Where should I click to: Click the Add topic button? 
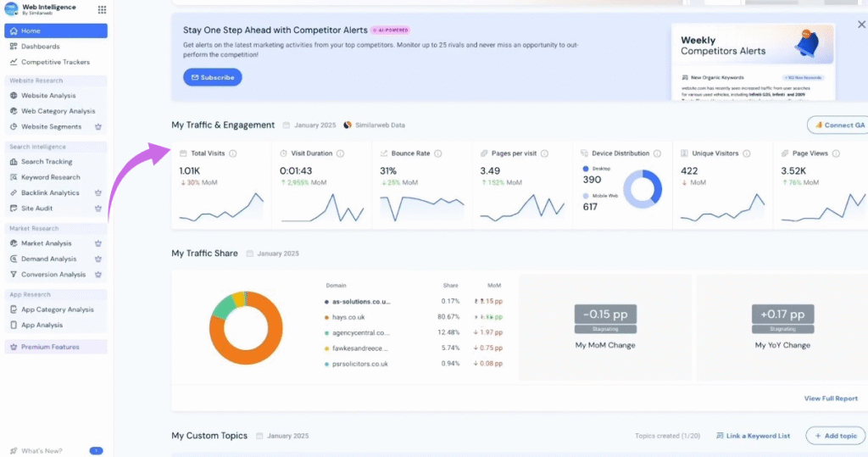[x=835, y=436]
